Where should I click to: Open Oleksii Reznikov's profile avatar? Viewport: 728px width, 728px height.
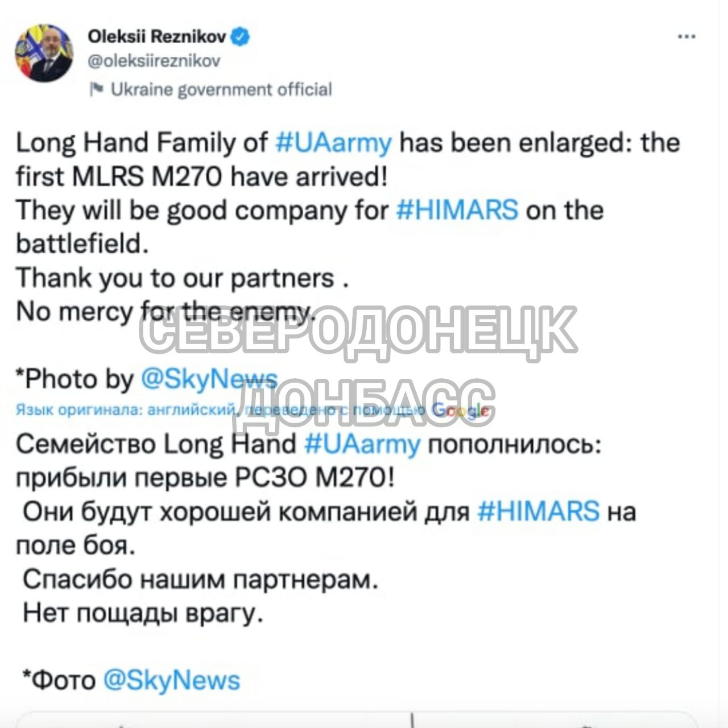[44, 53]
